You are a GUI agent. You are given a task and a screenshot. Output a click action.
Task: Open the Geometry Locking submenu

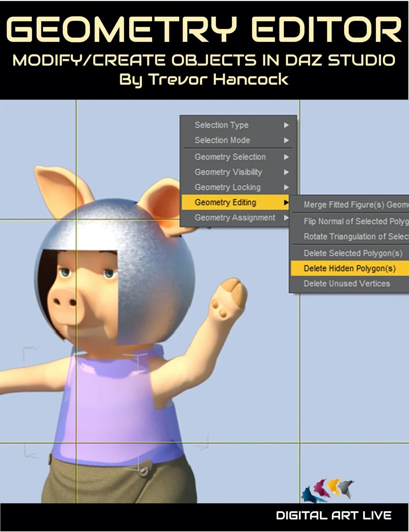point(238,187)
